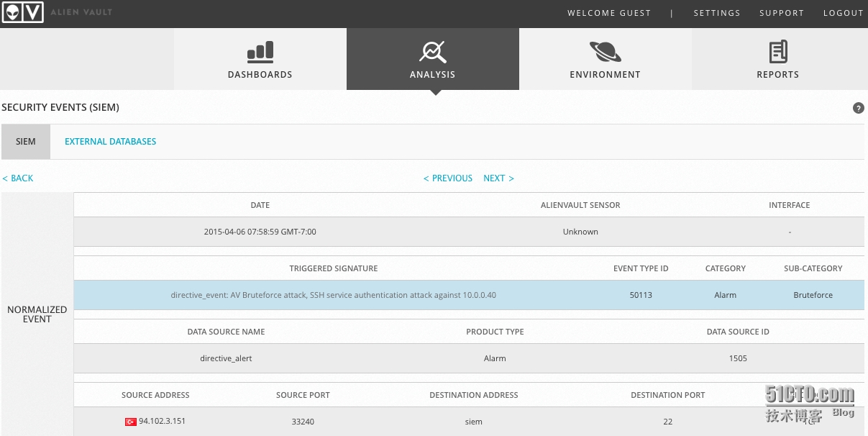Click the event date 2015-04-06 07:58:59

pyautogui.click(x=260, y=232)
